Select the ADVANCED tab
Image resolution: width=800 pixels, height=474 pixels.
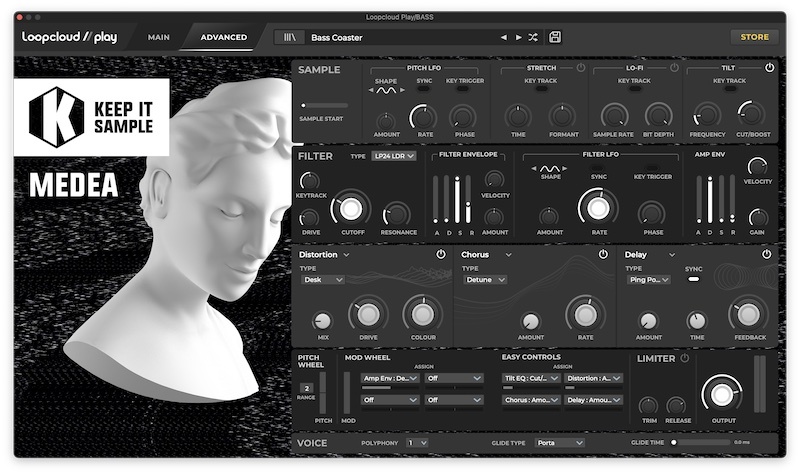[224, 37]
